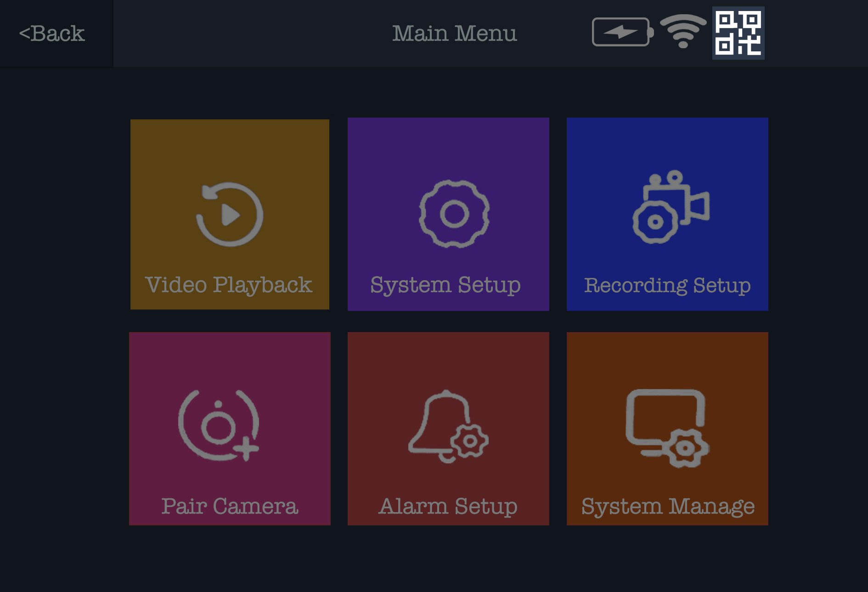This screenshot has height=592, width=868.
Task: Click the battery charging indicator
Action: (x=622, y=32)
